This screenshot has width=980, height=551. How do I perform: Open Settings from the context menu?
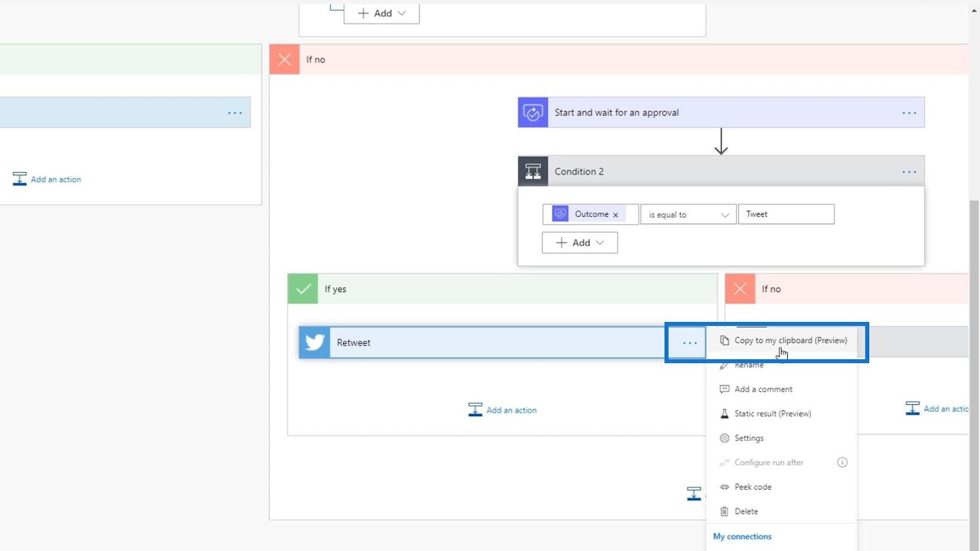(x=782, y=438)
